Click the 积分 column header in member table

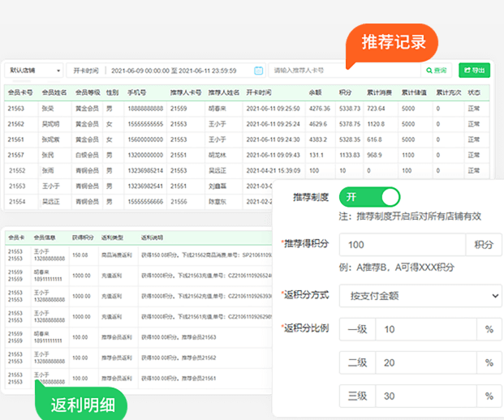click(x=346, y=92)
